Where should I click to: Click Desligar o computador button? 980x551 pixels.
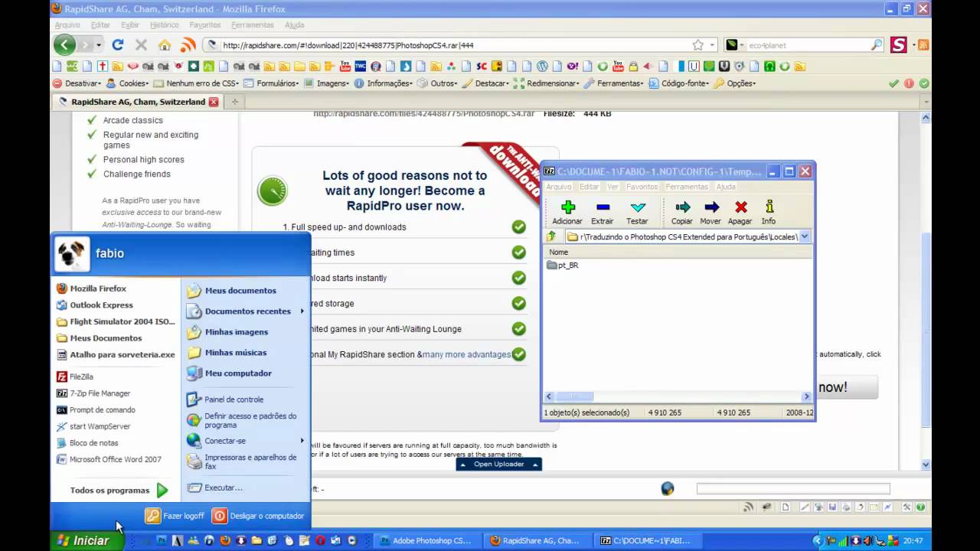click(x=258, y=516)
